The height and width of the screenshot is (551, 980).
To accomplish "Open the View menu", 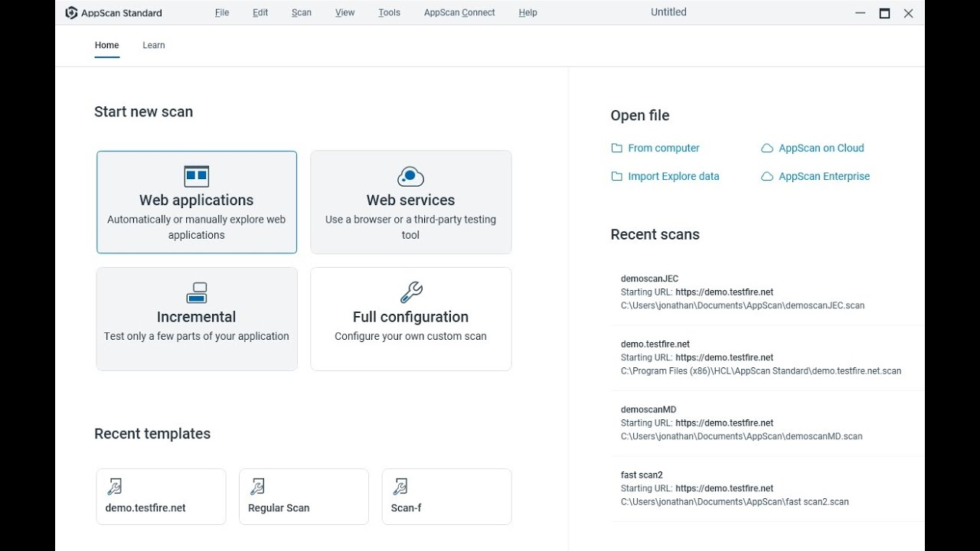I will pos(345,12).
